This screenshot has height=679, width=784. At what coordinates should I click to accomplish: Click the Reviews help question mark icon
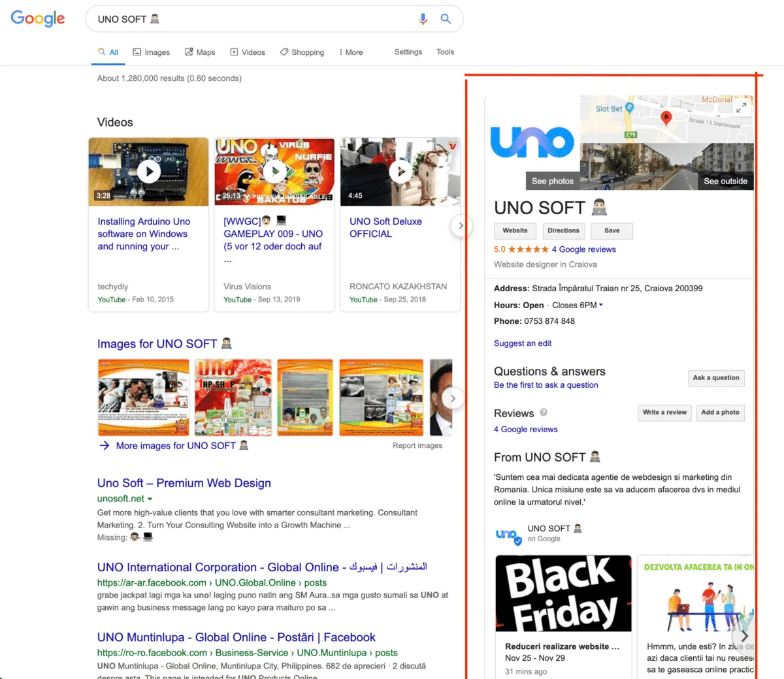(544, 413)
